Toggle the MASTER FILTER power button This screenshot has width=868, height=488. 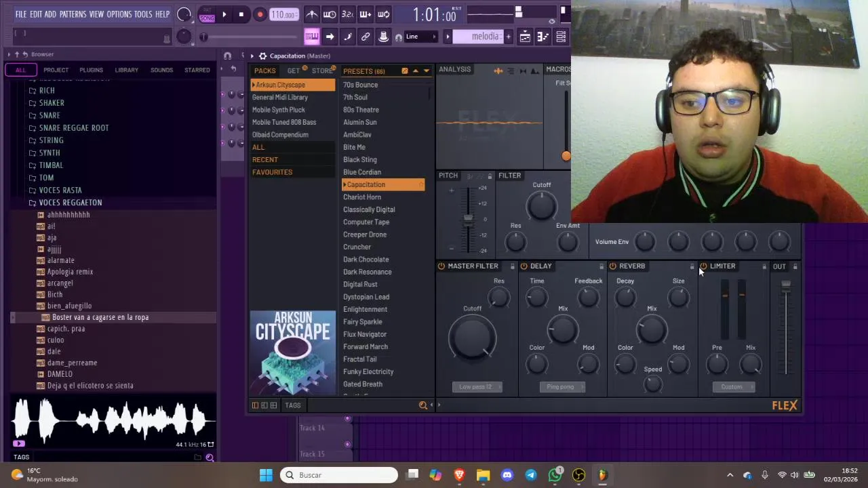[x=441, y=266]
